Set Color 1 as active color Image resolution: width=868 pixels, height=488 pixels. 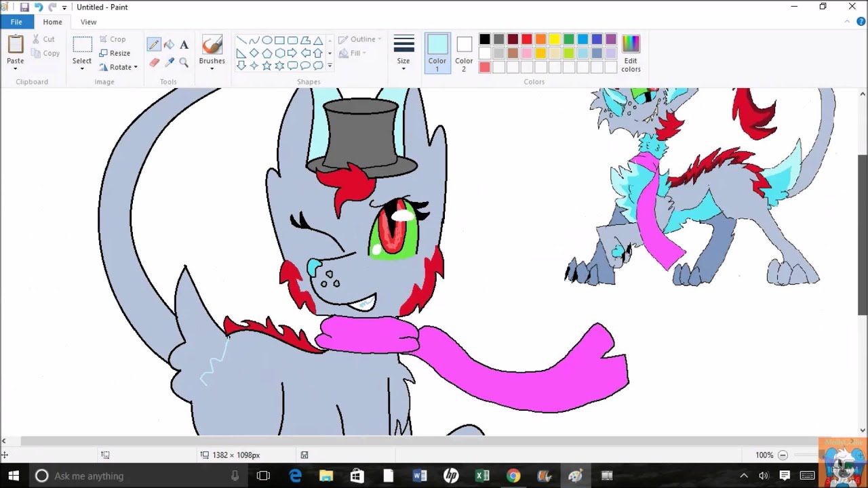point(437,53)
